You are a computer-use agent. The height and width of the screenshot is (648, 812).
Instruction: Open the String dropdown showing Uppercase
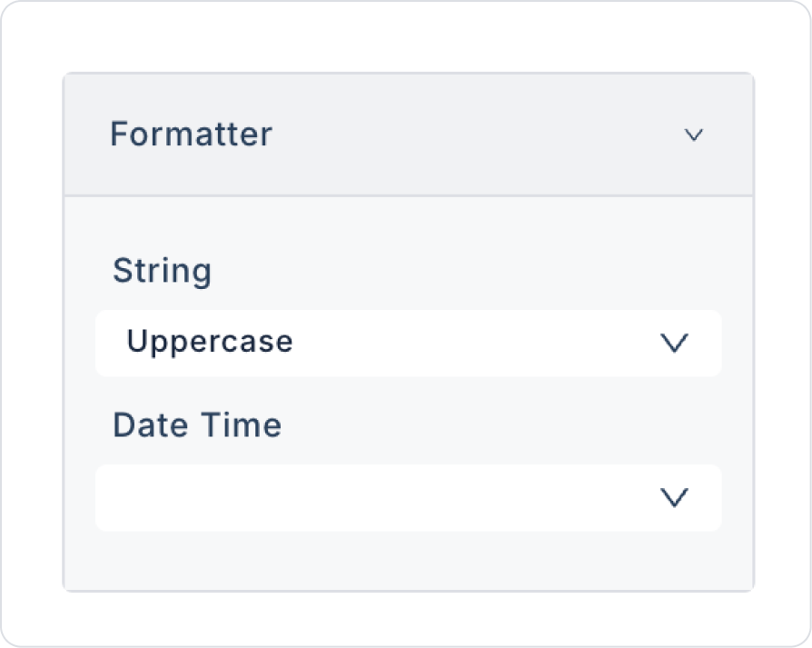point(408,343)
